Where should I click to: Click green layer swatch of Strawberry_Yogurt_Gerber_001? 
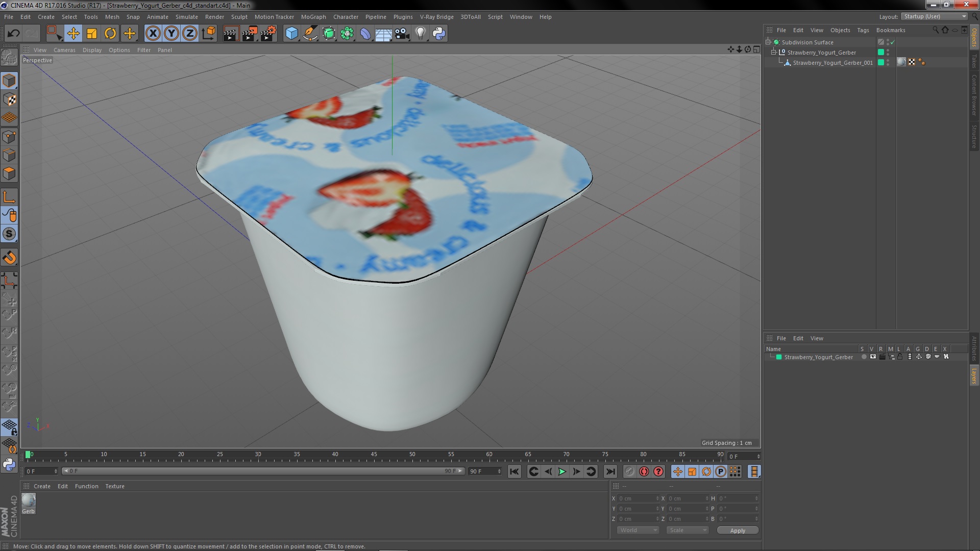881,62
